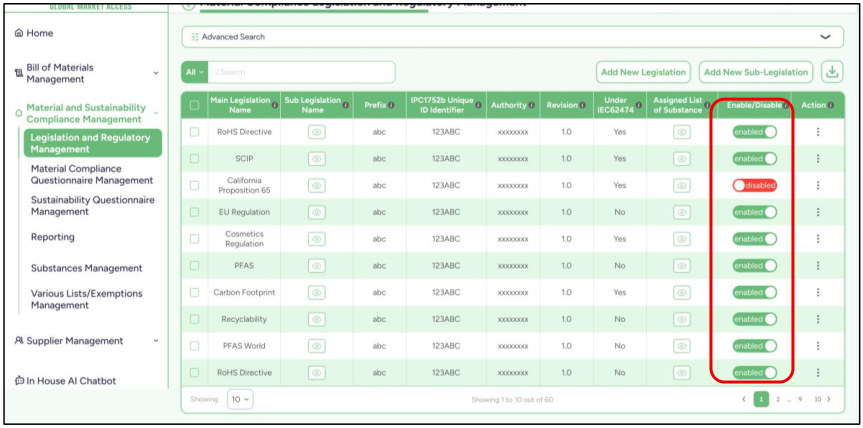Expand the Advanced Search panel chevron
Image resolution: width=863 pixels, height=428 pixels.
[825, 37]
